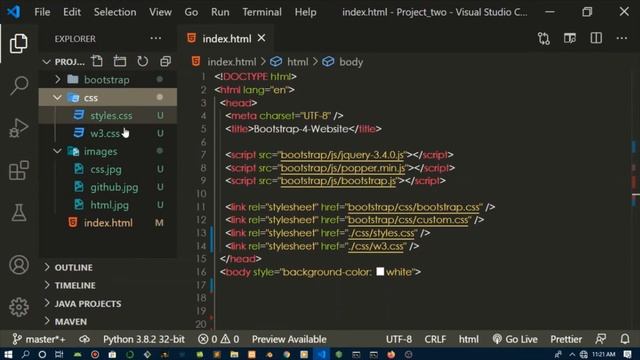The height and width of the screenshot is (360, 640).
Task: Click the html breadcrumb item
Action: click(x=289, y=62)
